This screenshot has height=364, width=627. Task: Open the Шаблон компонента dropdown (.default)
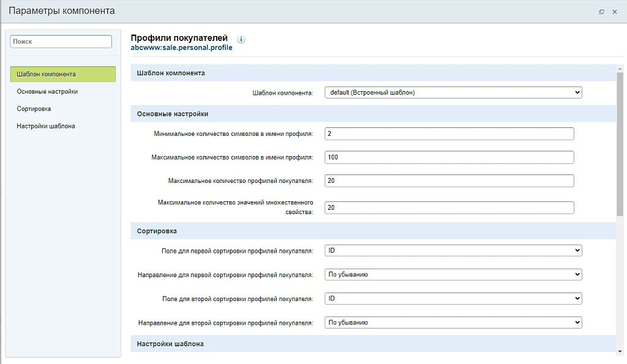[x=453, y=92]
